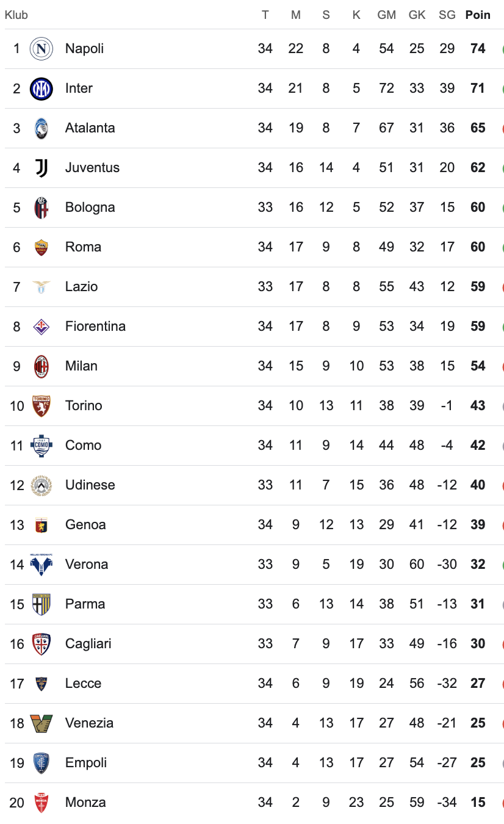Screen dimensions: 504x824
Task: Click the Klub column header
Action: coord(16,15)
